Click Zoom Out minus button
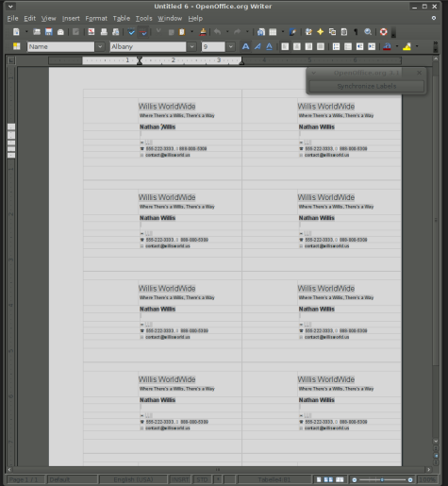 (355, 479)
